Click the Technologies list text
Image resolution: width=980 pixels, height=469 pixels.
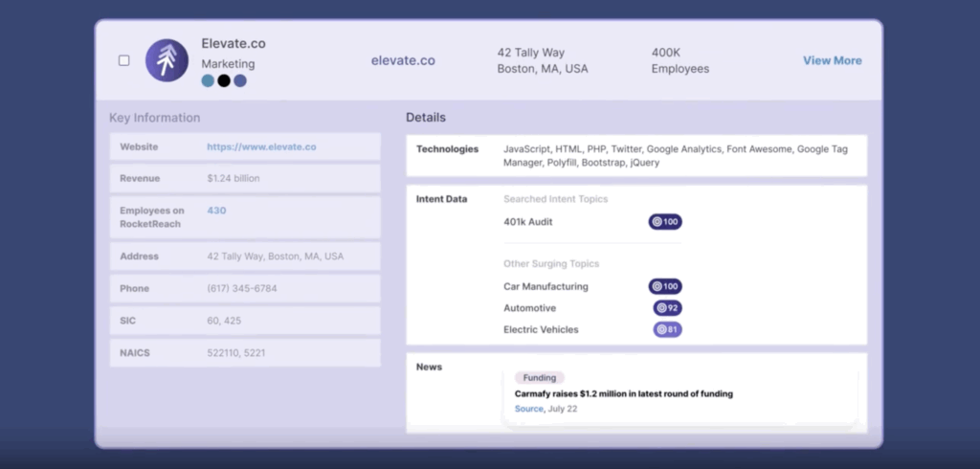[676, 156]
